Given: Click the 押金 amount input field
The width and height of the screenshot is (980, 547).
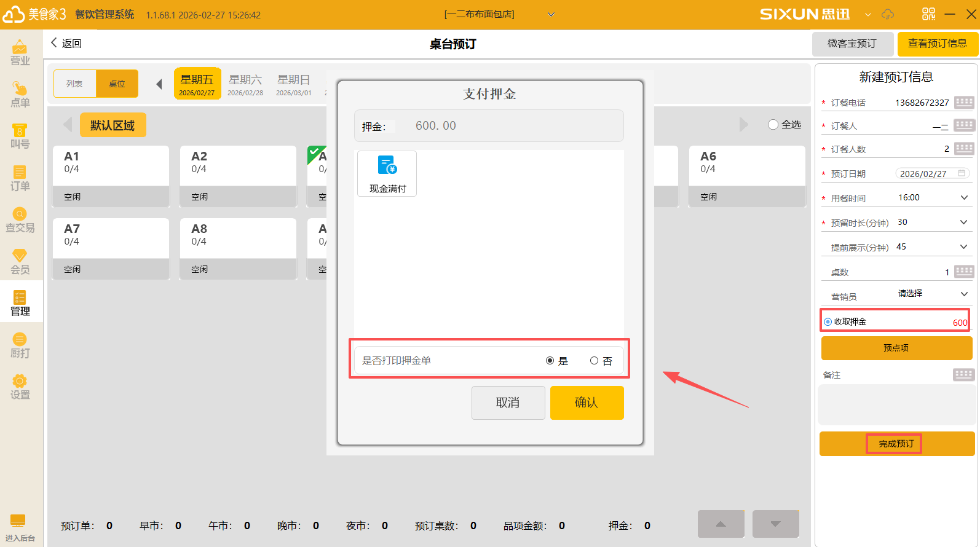Looking at the screenshot, I should click(504, 126).
